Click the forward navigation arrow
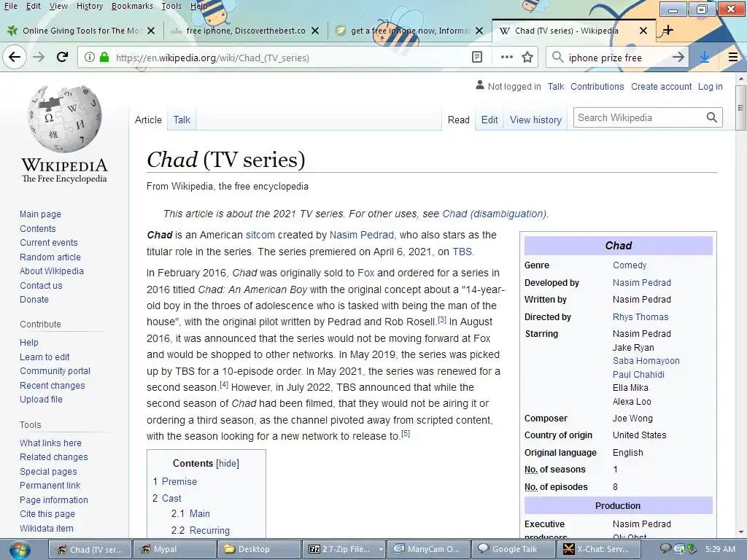This screenshot has height=560, width=747. pyautogui.click(x=39, y=58)
